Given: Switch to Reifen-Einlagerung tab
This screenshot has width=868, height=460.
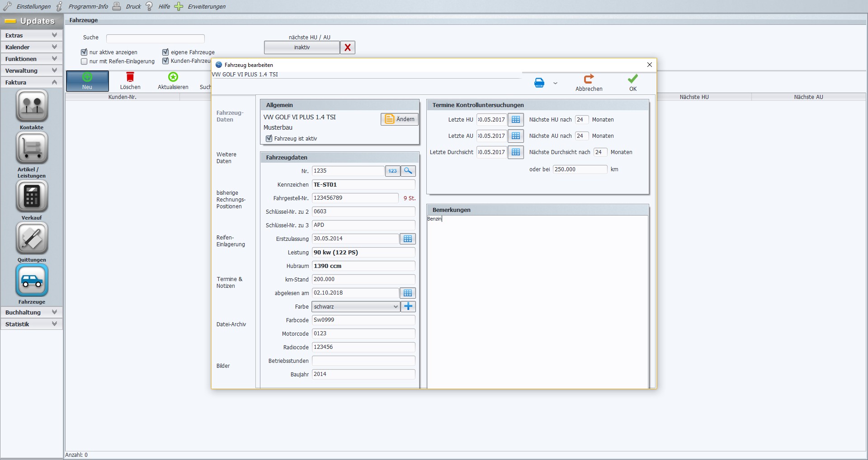Looking at the screenshot, I should [231, 241].
